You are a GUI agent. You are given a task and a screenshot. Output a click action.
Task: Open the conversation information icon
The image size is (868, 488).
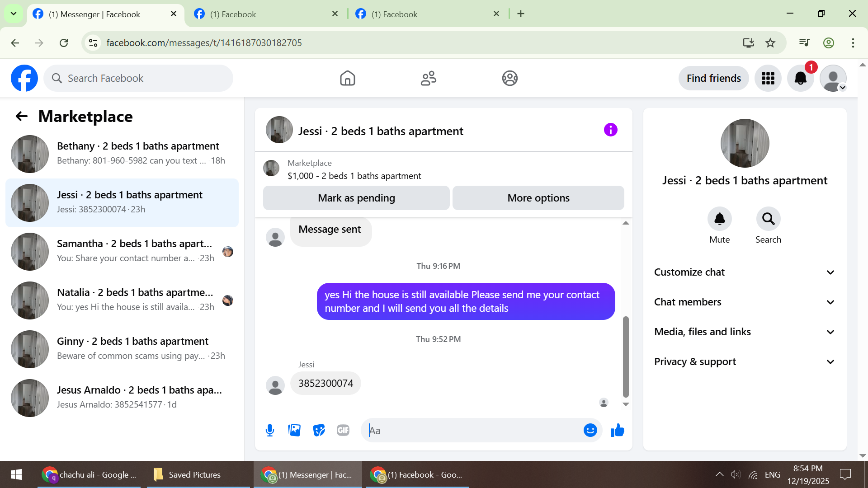tap(610, 130)
